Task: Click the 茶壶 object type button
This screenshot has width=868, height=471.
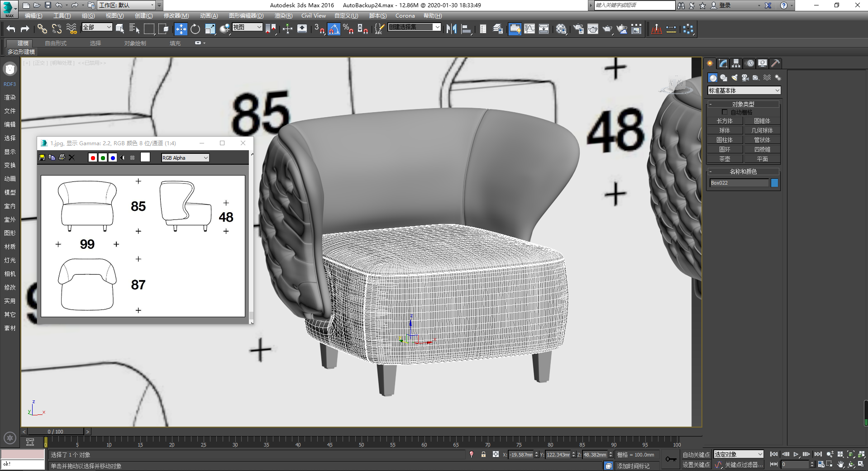Action: click(725, 159)
